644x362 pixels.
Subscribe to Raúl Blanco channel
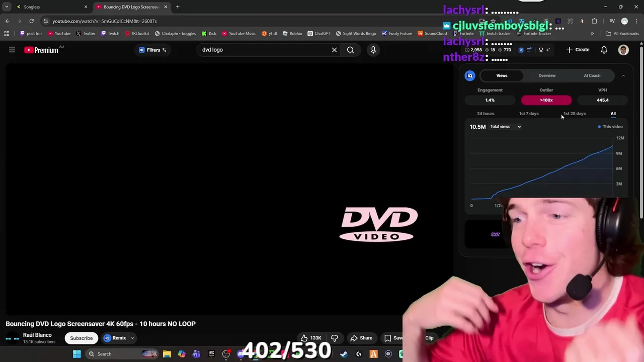82,338
